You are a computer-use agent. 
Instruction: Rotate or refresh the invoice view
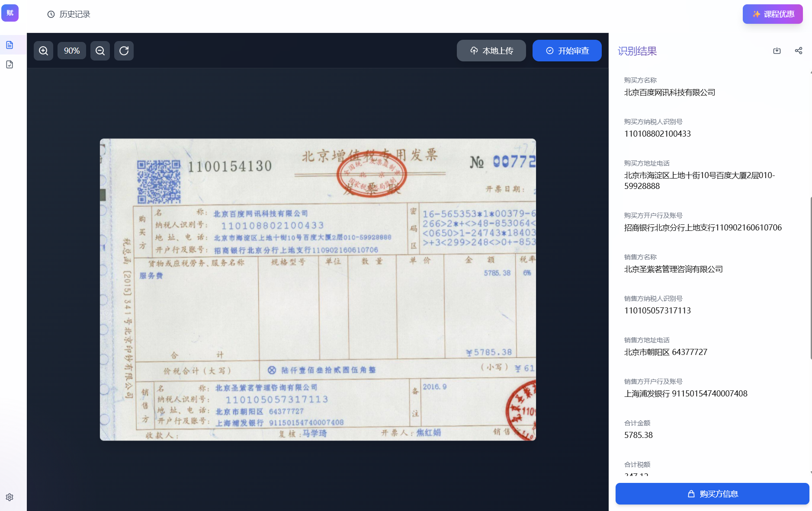124,51
